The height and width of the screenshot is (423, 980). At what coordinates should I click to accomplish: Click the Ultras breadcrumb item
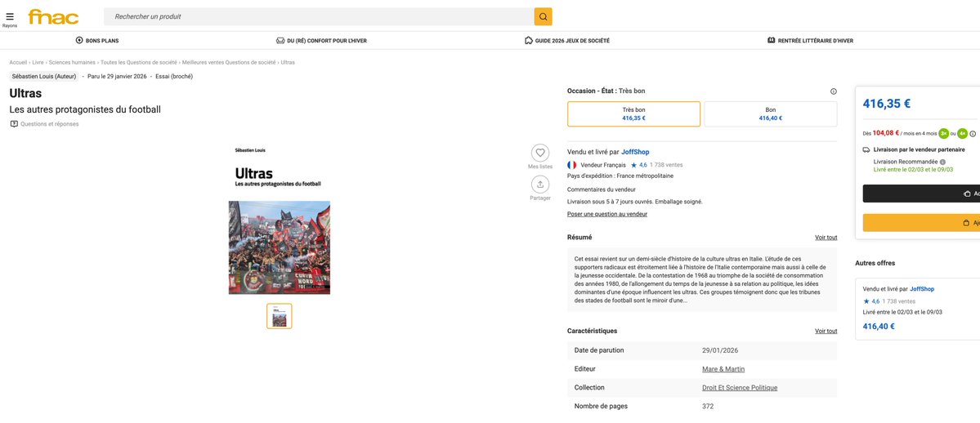pos(288,63)
